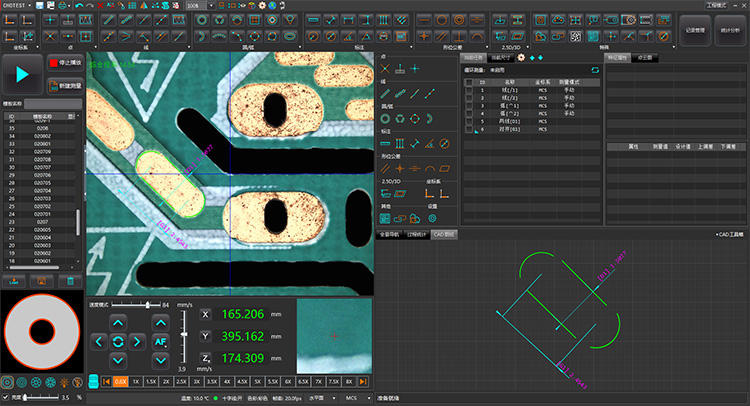The width and height of the screenshot is (750, 406).
Task: Tick checkbox for measurement row 5
Action: point(469,122)
